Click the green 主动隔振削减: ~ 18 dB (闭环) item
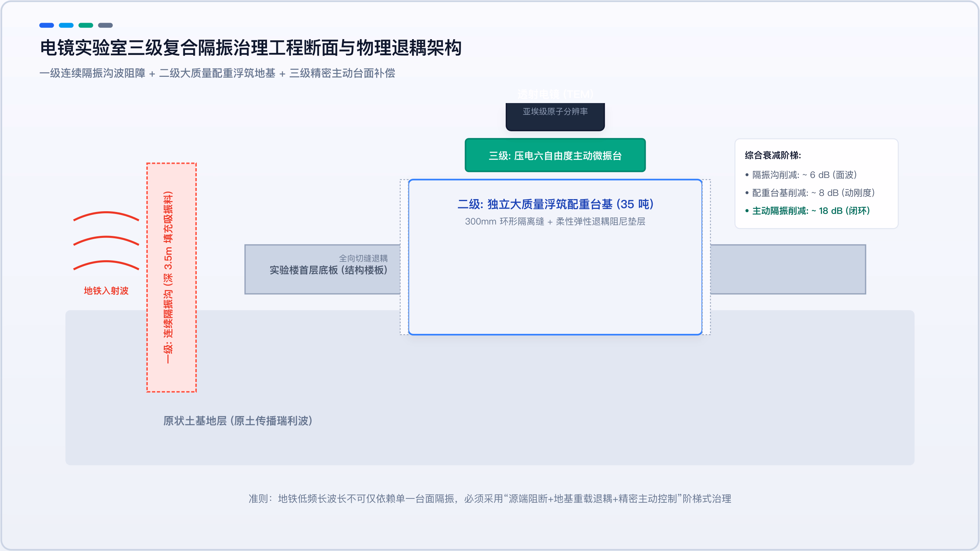Screen dimensions: 980x551 (808, 211)
